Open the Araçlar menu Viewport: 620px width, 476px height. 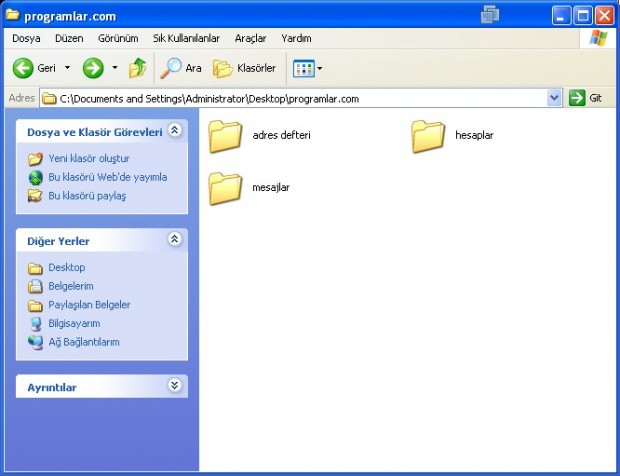[250, 38]
